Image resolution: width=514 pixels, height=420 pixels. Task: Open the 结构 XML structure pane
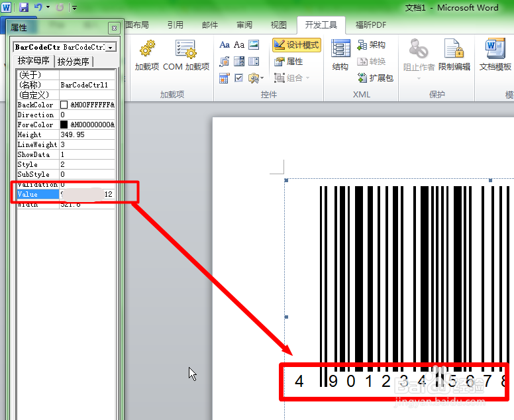[x=340, y=55]
